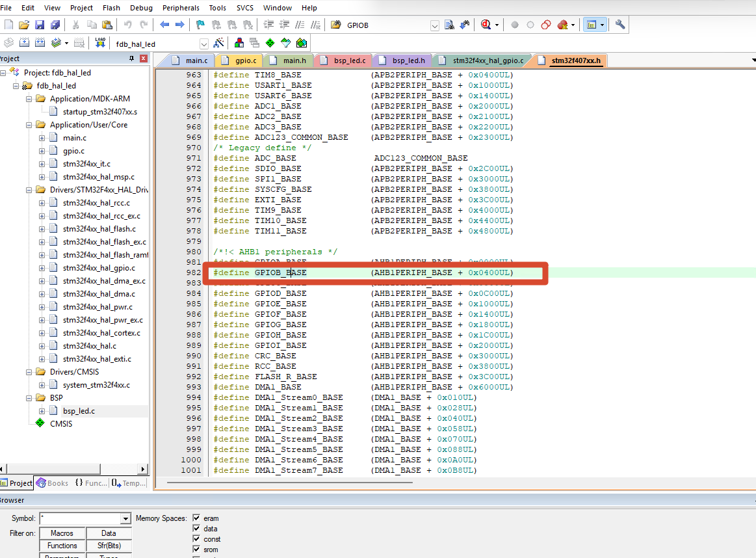Screen dimensions: 756x558
Task: Switch to the bsp_led.c tab
Action: [345, 60]
